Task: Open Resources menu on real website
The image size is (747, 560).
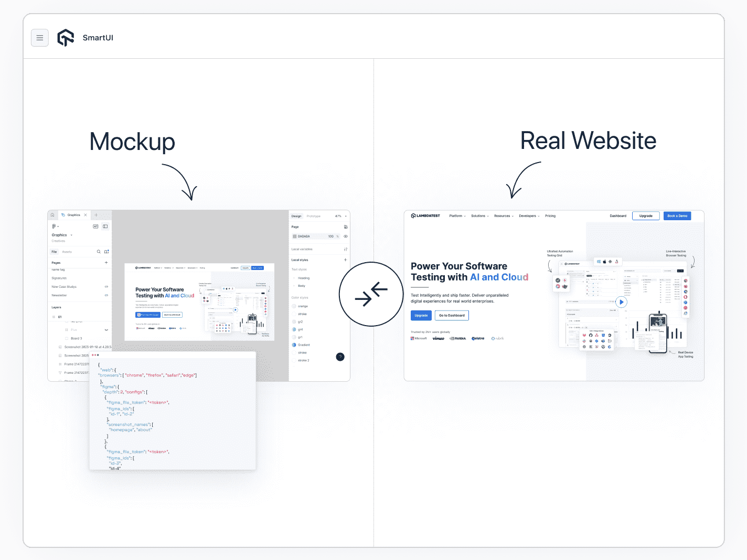Action: [x=504, y=216]
